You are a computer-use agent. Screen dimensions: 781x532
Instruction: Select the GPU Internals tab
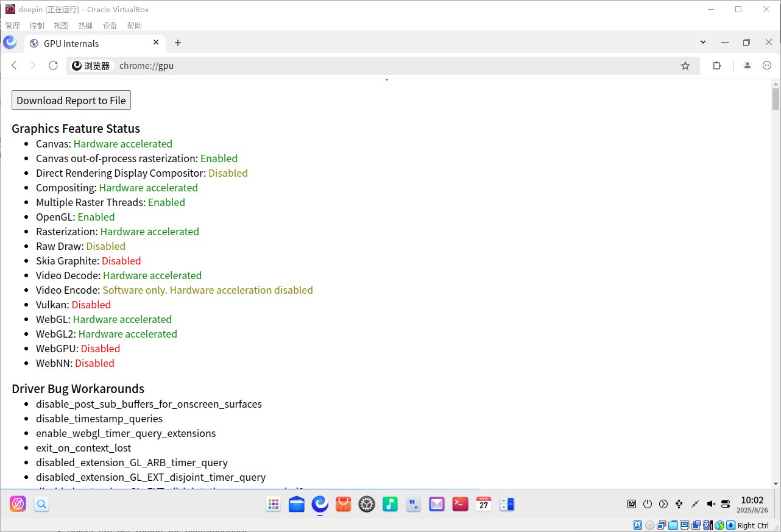point(94,43)
